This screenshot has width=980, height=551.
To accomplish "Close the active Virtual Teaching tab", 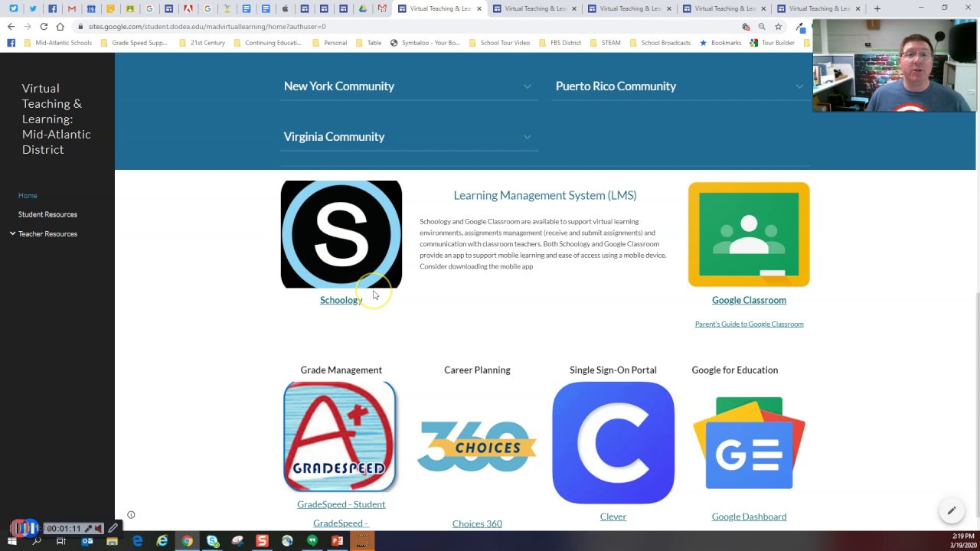I will point(479,8).
